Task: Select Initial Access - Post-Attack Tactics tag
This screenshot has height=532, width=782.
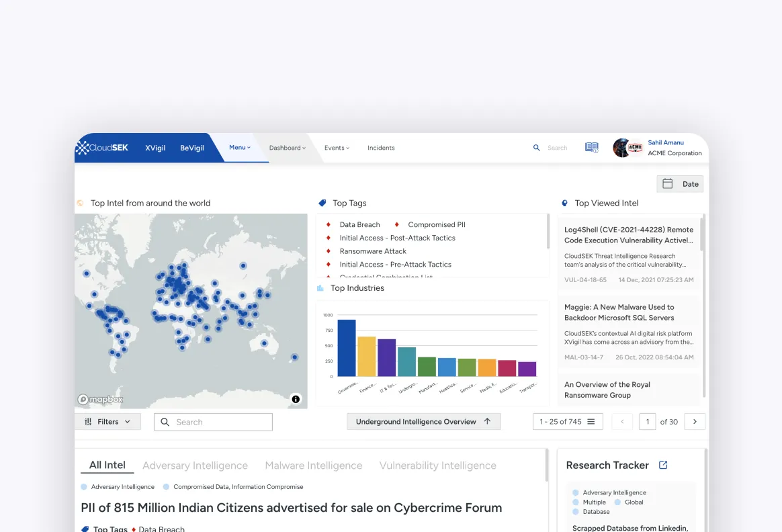Action: [x=398, y=238]
